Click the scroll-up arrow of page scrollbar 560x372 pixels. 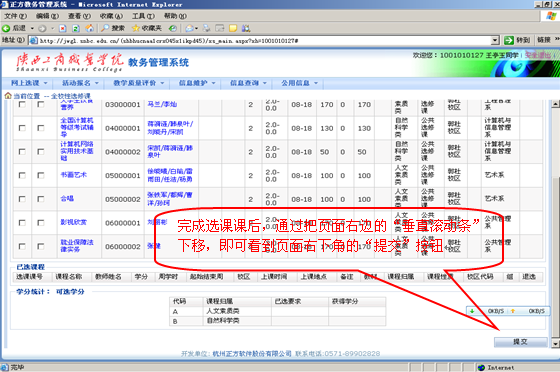555,104
